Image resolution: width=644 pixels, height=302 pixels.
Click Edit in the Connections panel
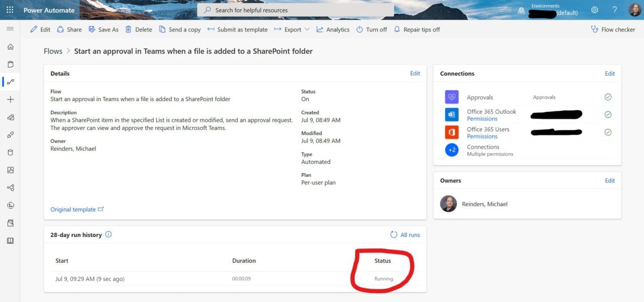(610, 73)
